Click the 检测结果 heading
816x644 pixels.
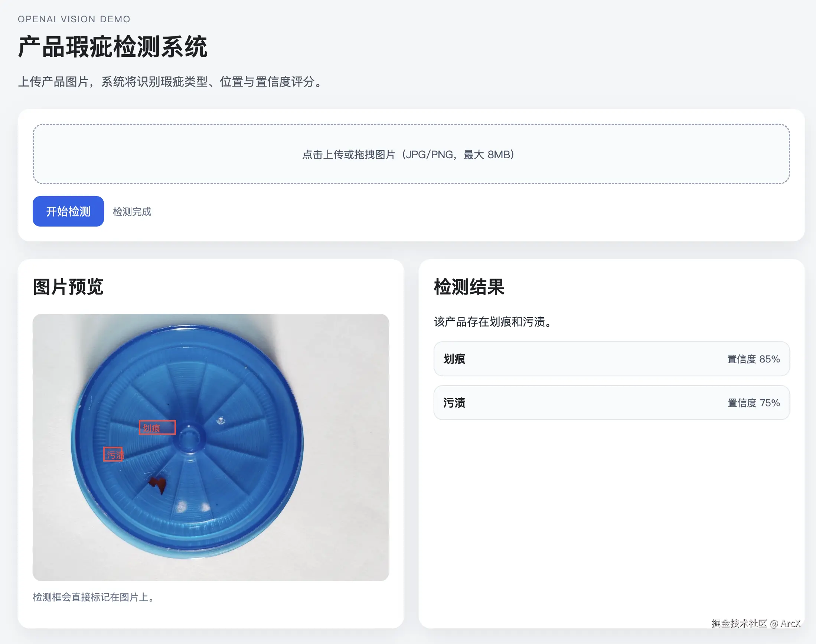469,287
